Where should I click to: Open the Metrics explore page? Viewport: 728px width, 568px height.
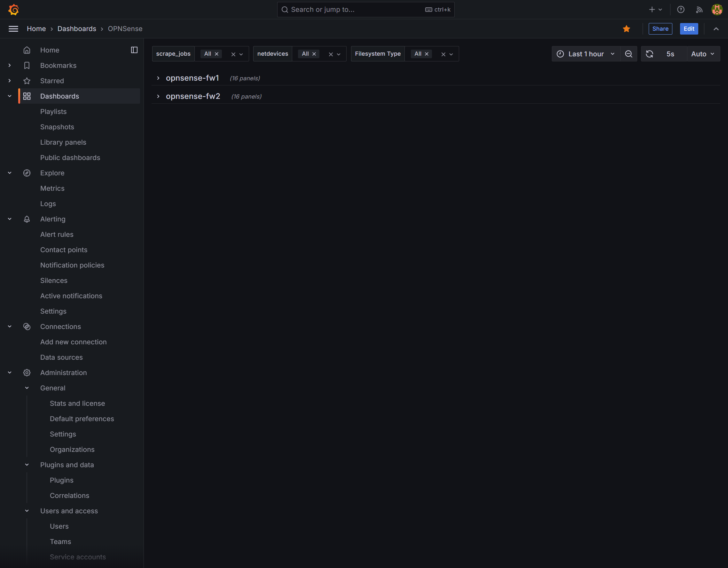click(52, 188)
